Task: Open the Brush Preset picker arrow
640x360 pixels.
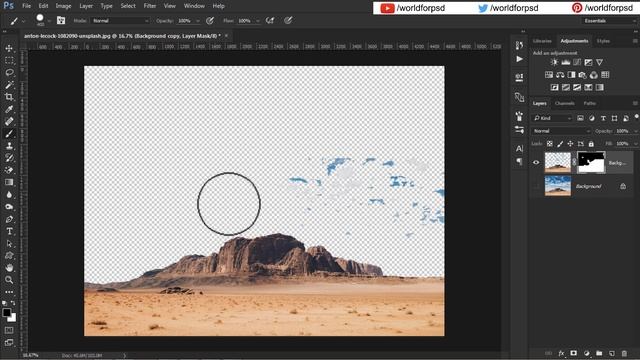Action: click(x=49, y=21)
